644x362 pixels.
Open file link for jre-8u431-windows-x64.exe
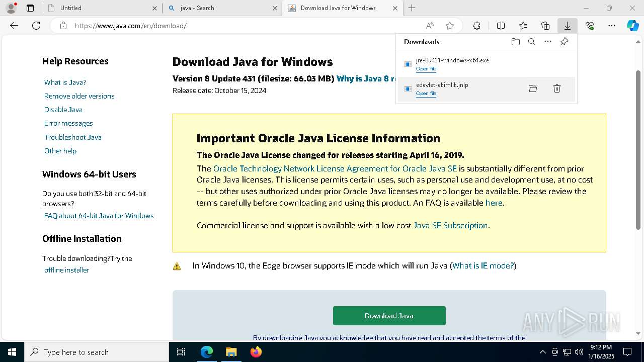pos(426,69)
